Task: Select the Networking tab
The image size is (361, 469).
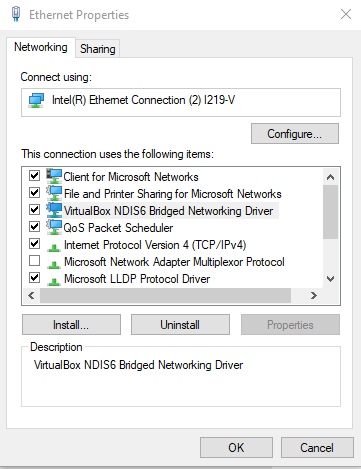Action: coord(41,47)
